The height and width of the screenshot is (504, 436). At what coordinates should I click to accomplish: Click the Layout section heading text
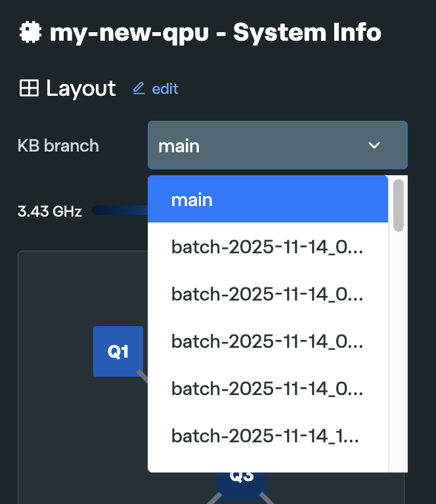pyautogui.click(x=81, y=89)
